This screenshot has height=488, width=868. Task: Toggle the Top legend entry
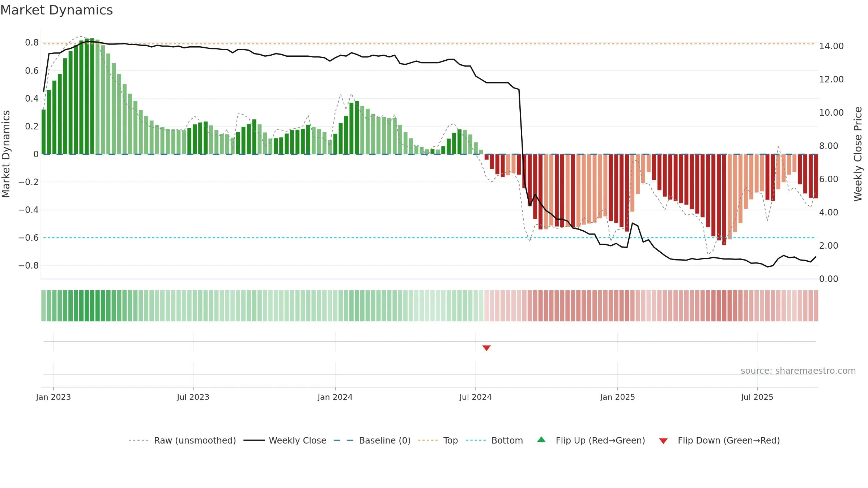pyautogui.click(x=438, y=440)
